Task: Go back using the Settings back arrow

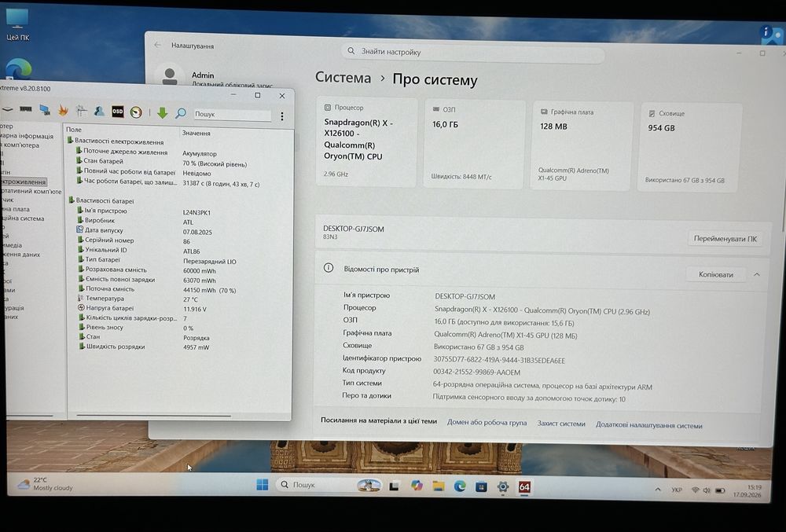Action: pyautogui.click(x=157, y=45)
